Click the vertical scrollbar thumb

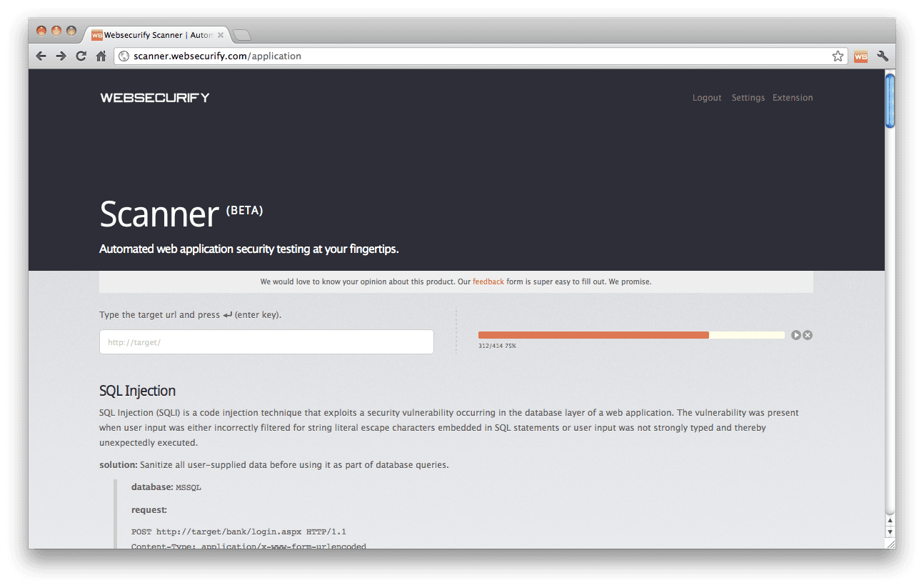click(x=890, y=101)
